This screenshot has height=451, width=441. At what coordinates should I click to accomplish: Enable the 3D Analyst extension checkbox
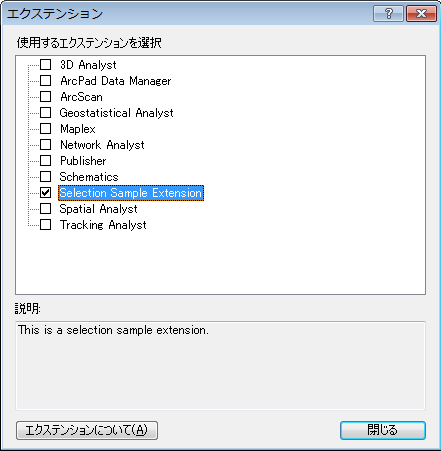pos(46,64)
